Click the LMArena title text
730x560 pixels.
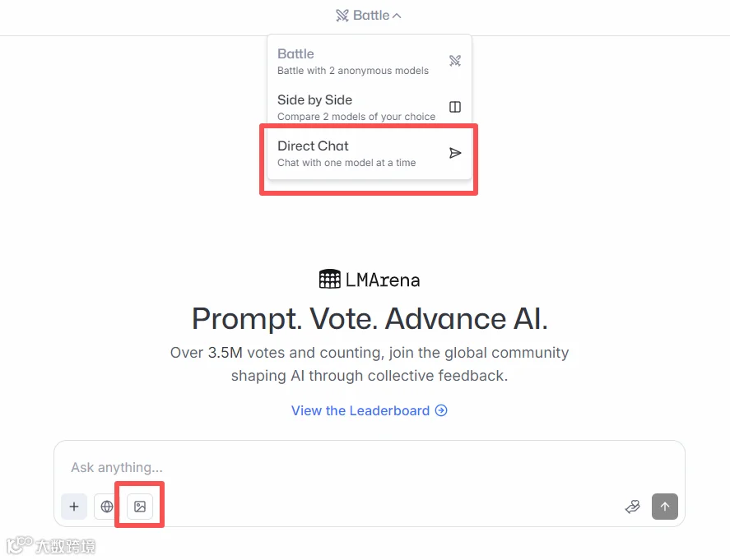point(383,280)
